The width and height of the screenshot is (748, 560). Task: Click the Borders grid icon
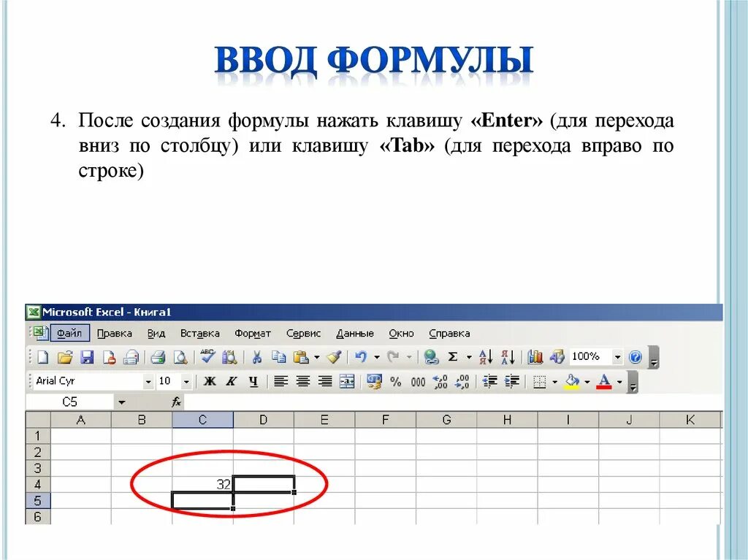(x=540, y=382)
